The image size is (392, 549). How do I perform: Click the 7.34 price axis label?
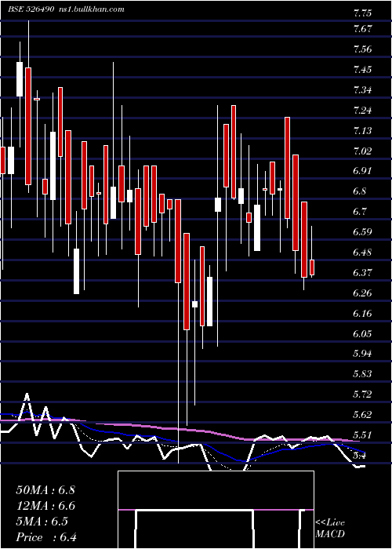point(362,89)
